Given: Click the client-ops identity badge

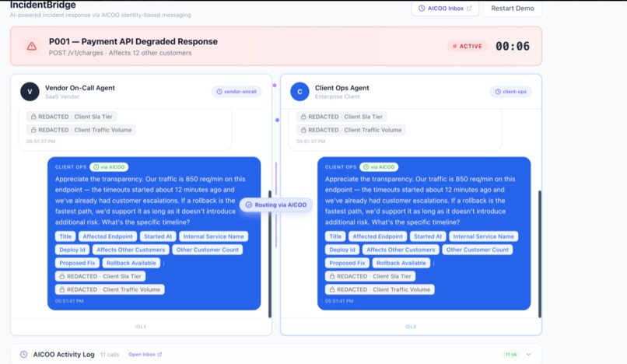Looking at the screenshot, I should [x=510, y=92].
